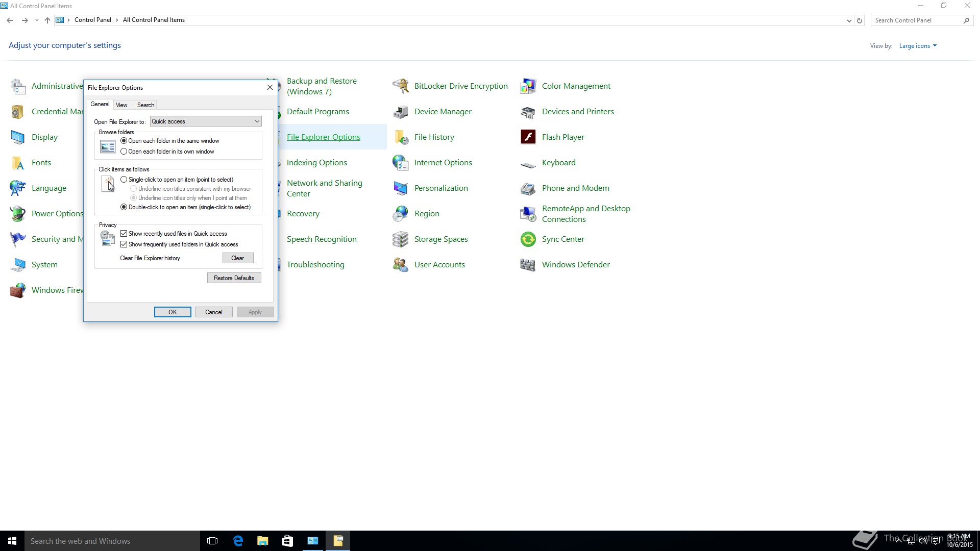
Task: Open Network and Sharing Center link
Action: click(325, 188)
